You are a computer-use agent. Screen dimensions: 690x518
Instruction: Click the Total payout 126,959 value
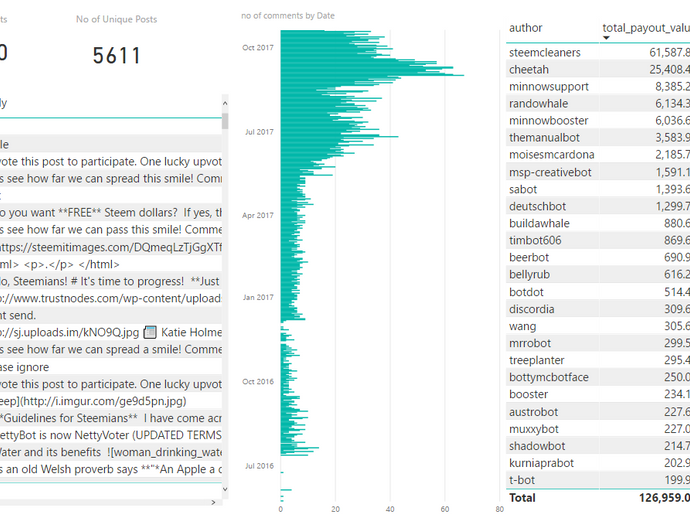tap(664, 498)
